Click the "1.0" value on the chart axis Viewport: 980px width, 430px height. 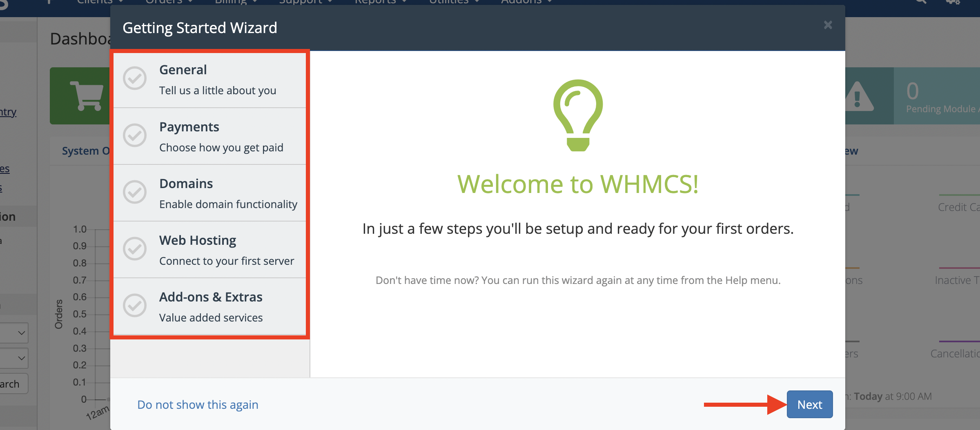click(80, 229)
